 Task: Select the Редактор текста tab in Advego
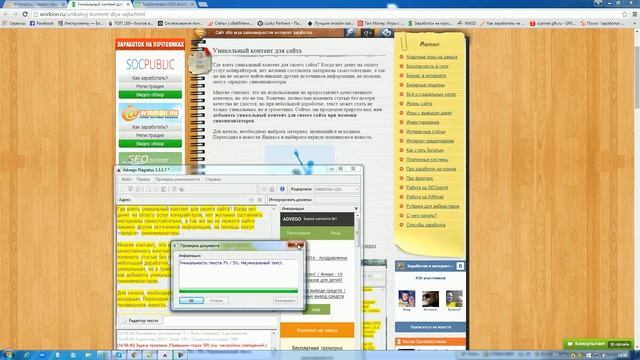point(140,321)
